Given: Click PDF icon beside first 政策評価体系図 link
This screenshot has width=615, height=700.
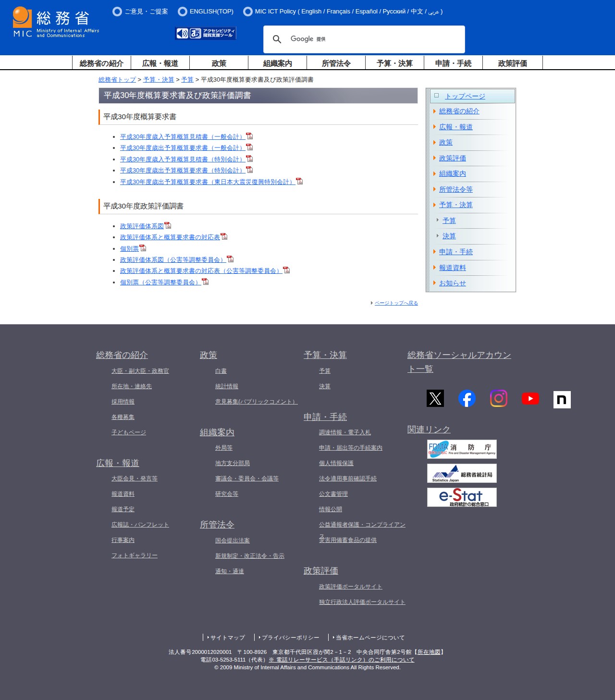Looking at the screenshot, I should 168,225.
